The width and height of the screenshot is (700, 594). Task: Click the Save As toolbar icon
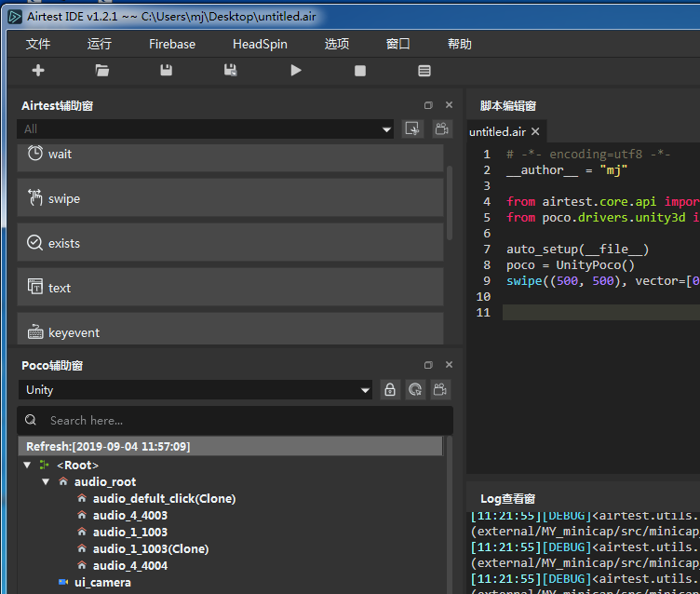[230, 71]
